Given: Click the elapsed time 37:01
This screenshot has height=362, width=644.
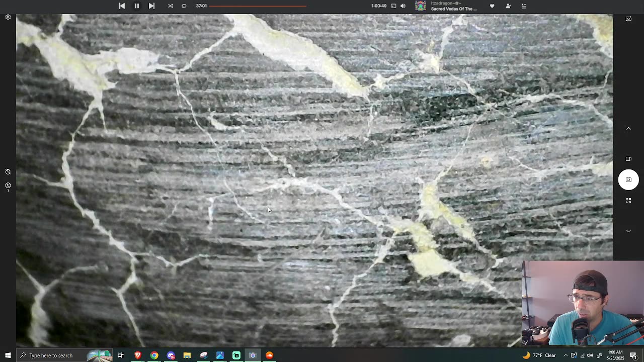Looking at the screenshot, I should [x=201, y=6].
